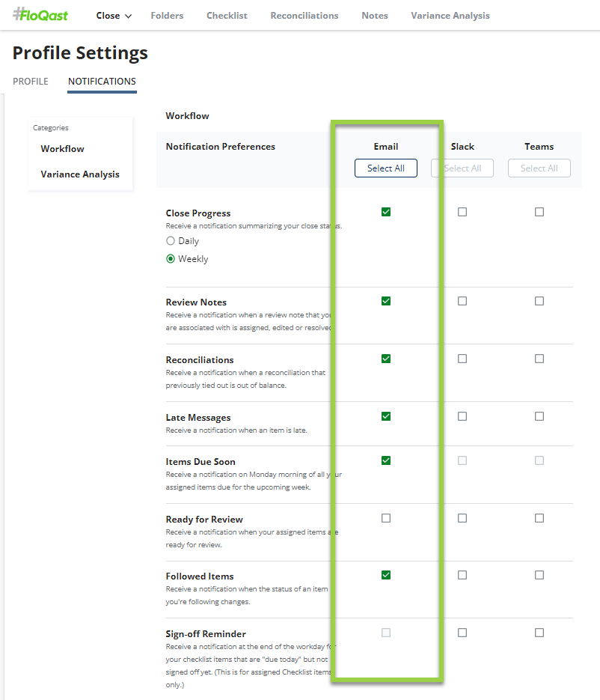The width and height of the screenshot is (600, 700).
Task: Click Select All under Email
Action: click(x=385, y=168)
